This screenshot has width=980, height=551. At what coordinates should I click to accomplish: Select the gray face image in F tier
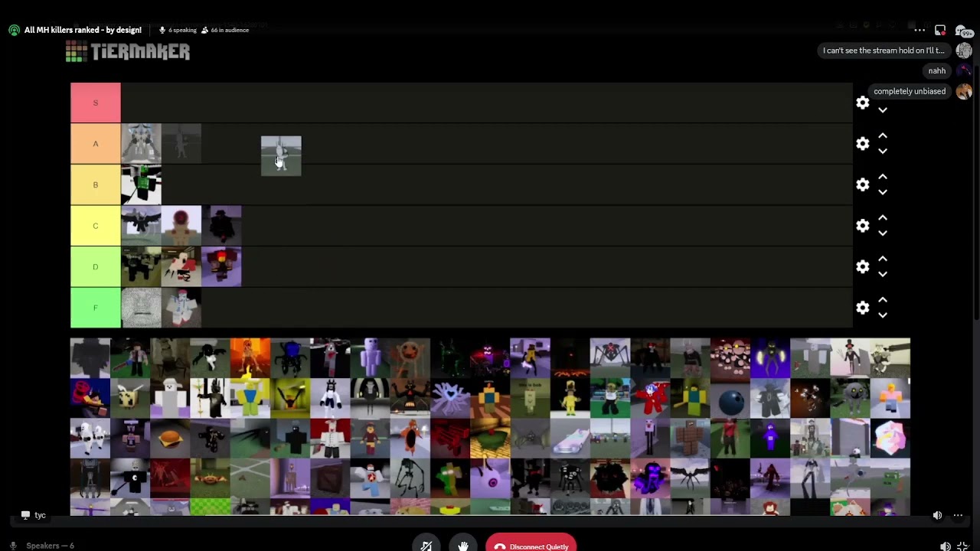point(142,308)
